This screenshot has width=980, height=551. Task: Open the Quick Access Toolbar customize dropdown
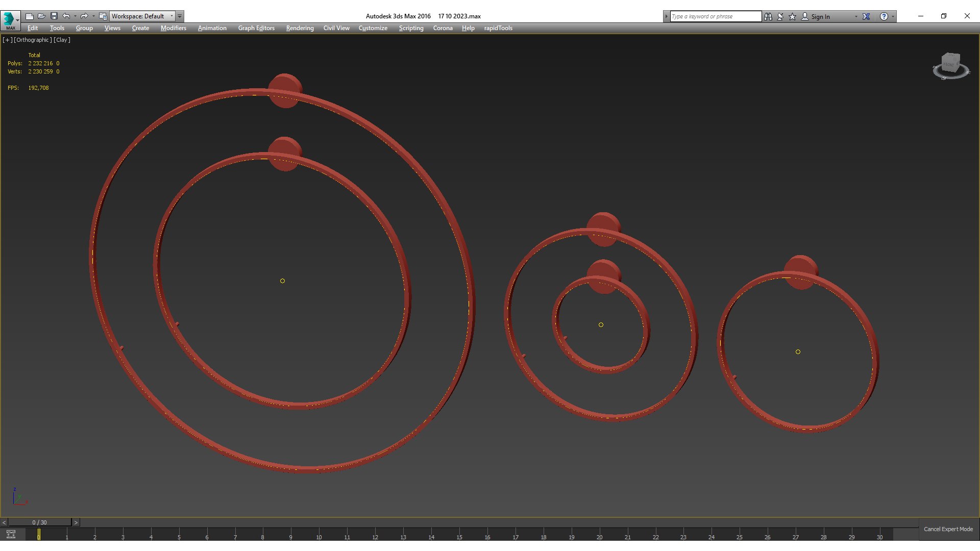click(180, 16)
